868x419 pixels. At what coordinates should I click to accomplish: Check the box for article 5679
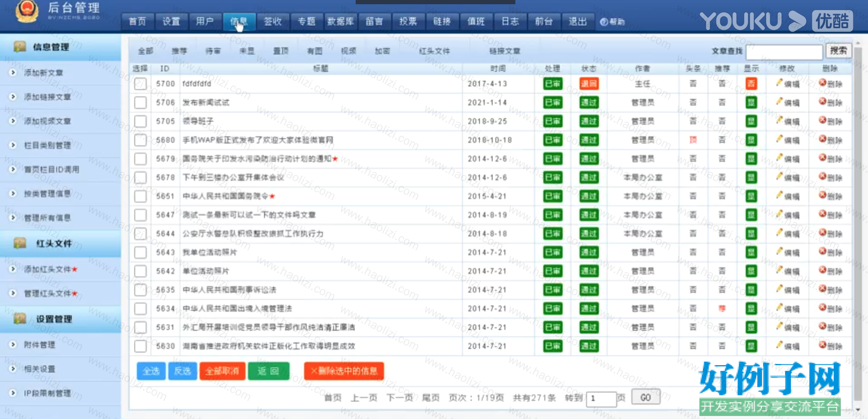(140, 159)
